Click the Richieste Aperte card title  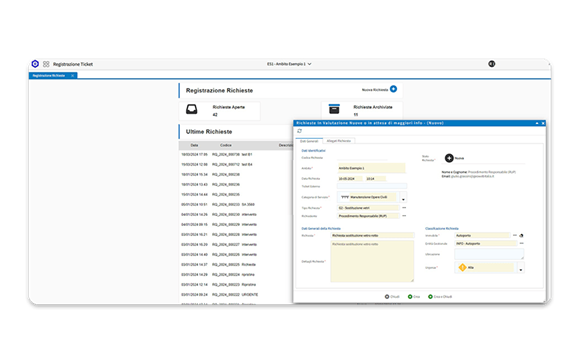[228, 107]
